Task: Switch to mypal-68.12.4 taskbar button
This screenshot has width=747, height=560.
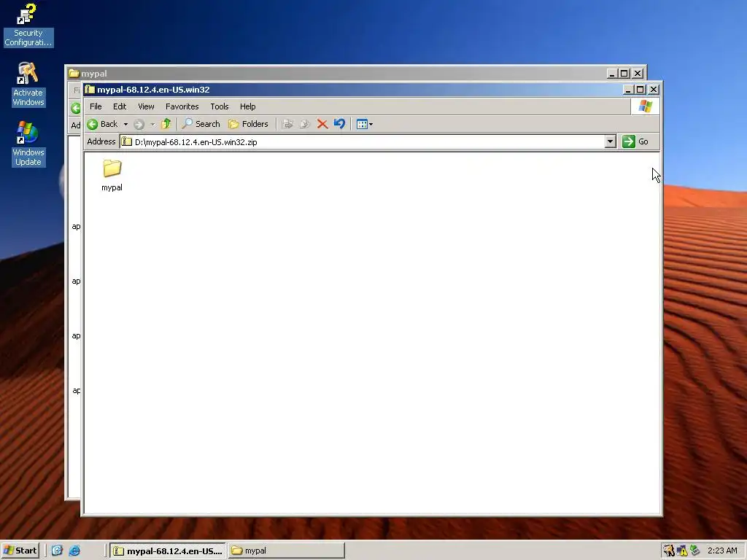Action: 168,551
